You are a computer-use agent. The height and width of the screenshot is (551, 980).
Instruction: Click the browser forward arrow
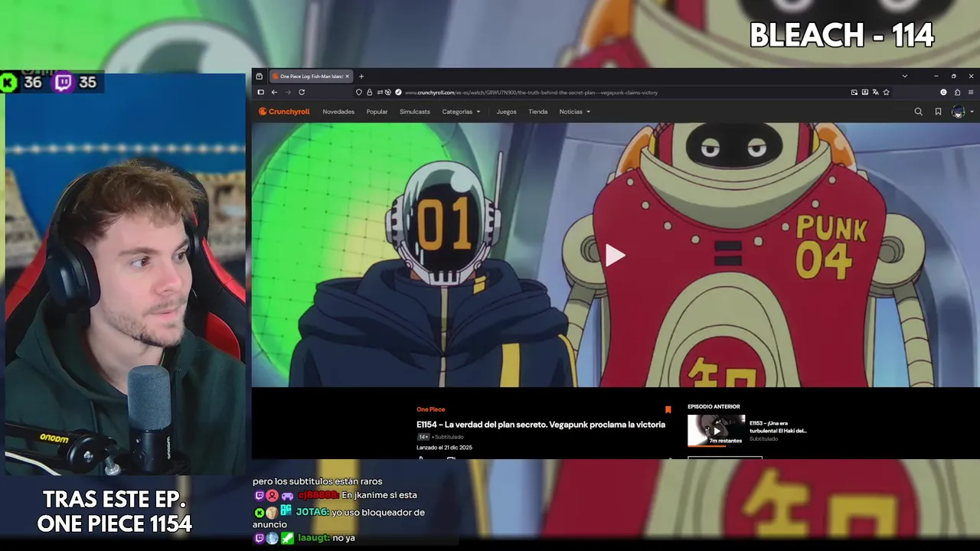288,93
